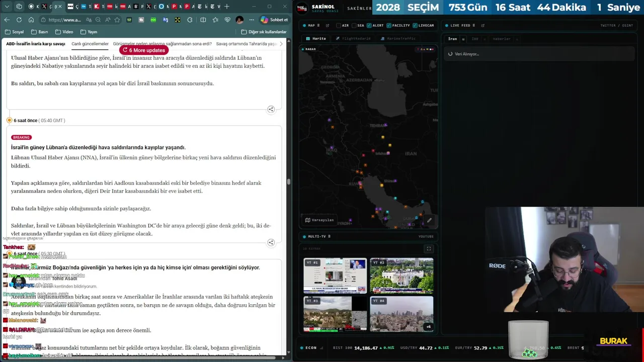644x362 pixels.
Task: Select the Haberler live feed tab
Action: (502, 39)
